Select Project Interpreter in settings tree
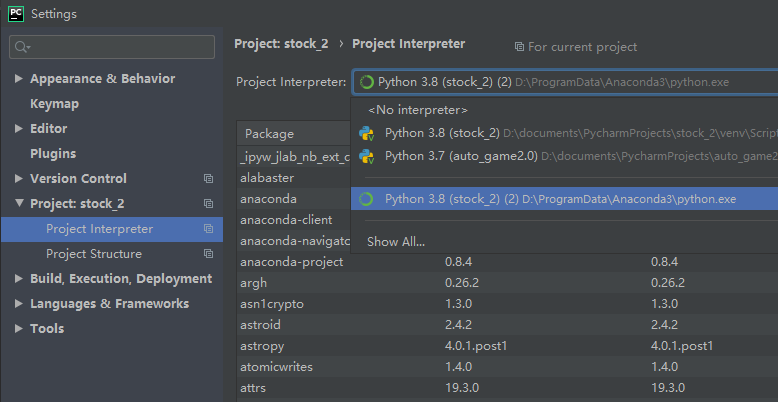This screenshot has width=778, height=402. click(112, 229)
